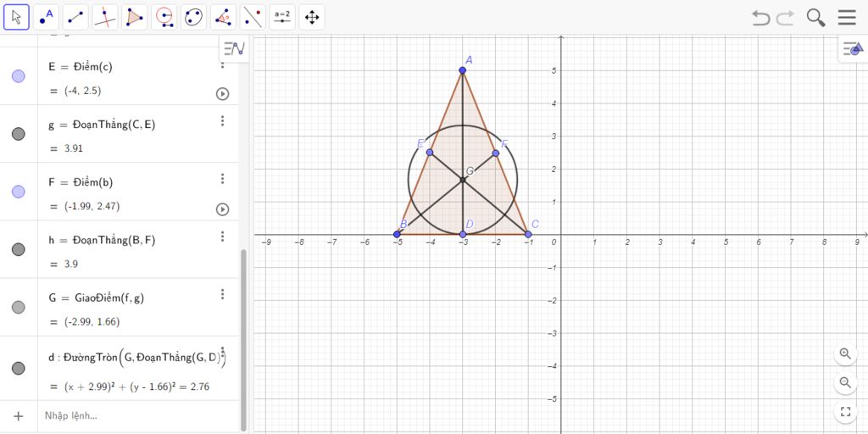Toggle visibility of intersection point G

(19, 307)
